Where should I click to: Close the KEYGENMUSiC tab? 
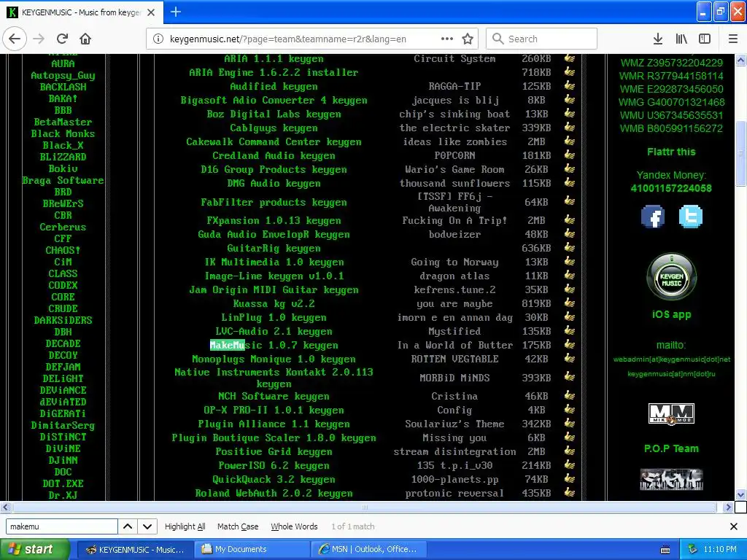pyautogui.click(x=151, y=12)
